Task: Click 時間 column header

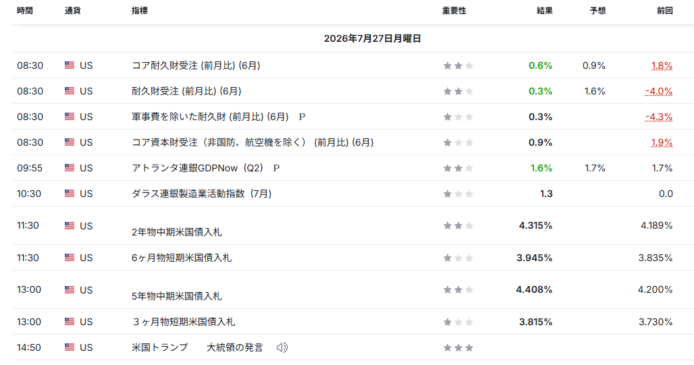Action: click(x=25, y=11)
